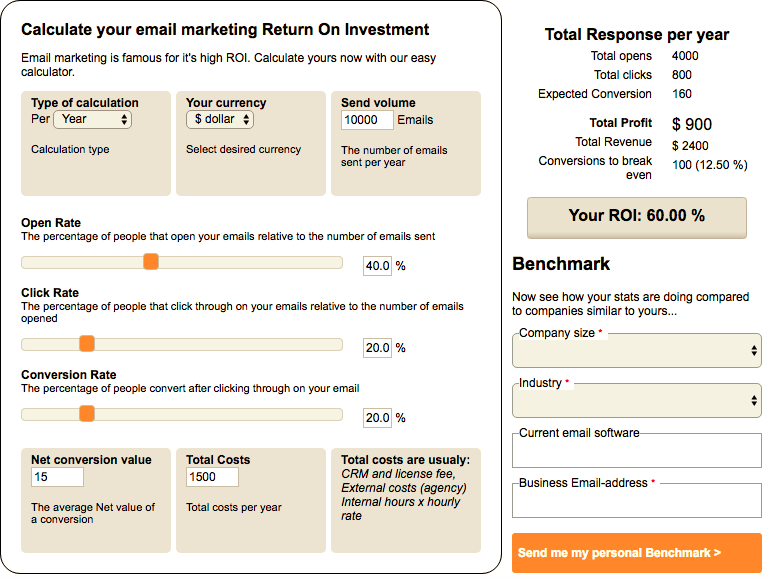767x578 pixels.
Task: Click the Net conversion value field
Action: coord(57,477)
